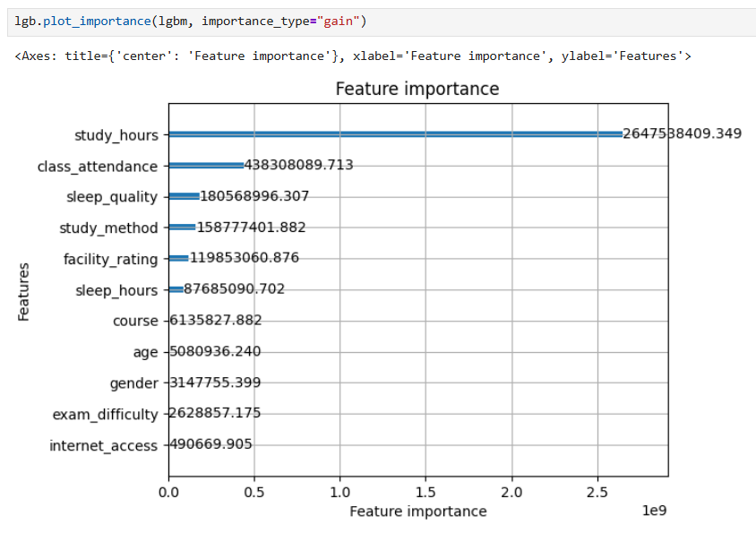Click the plot title "Feature importance"
This screenshot has height=533, width=756.
coord(417,89)
